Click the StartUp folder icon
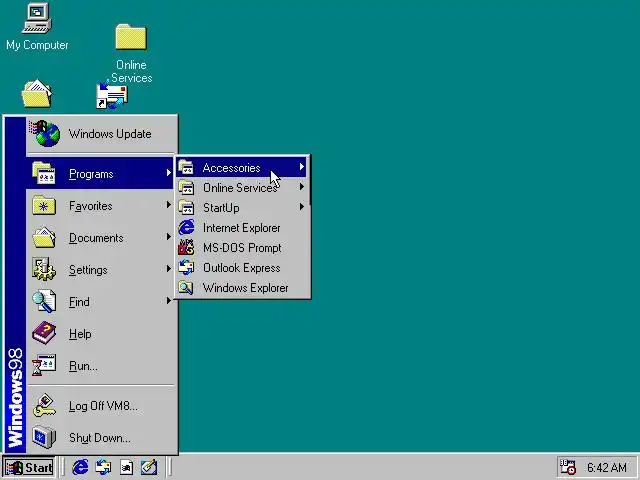Screen dimensions: 640x480 186,207
